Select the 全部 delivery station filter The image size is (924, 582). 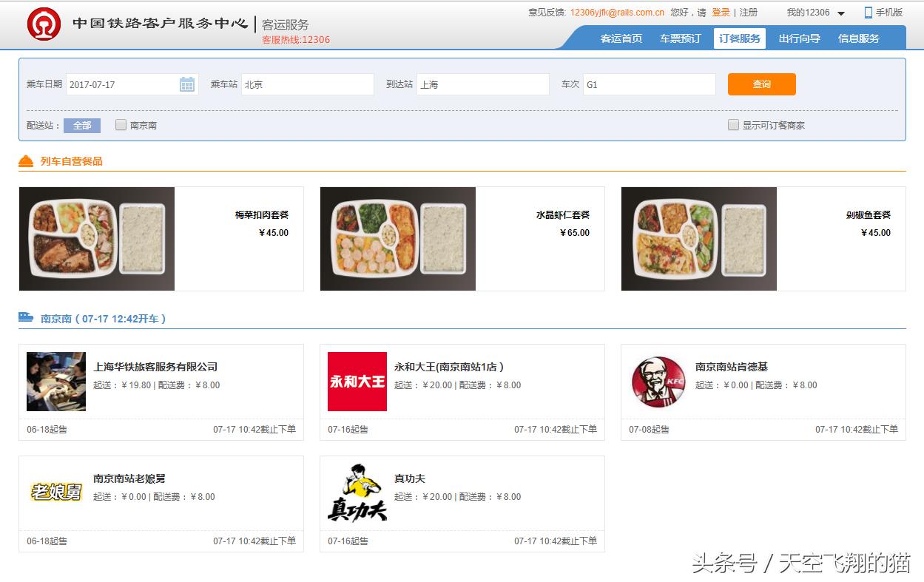pos(82,126)
